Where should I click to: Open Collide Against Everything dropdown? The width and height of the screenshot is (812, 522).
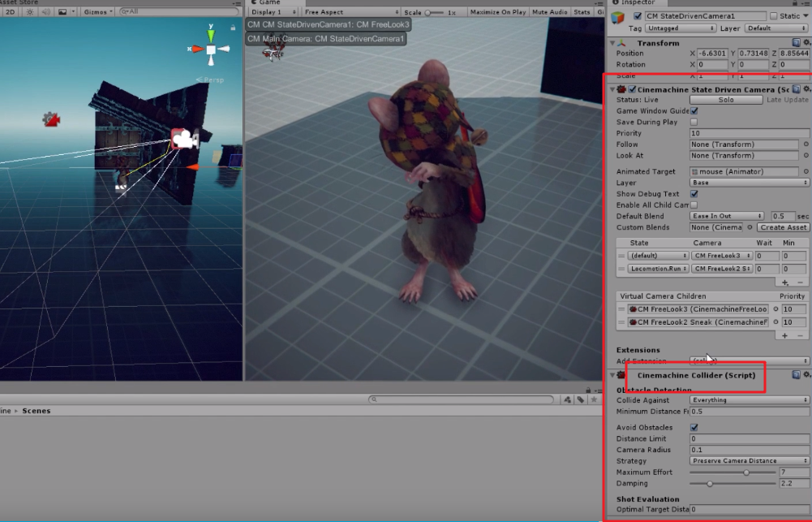749,400
